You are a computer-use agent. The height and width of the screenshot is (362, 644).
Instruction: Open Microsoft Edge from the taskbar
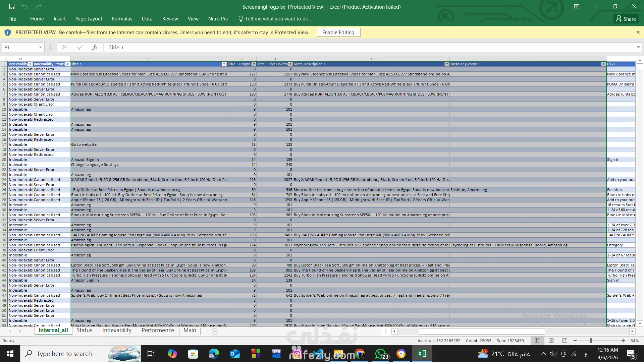click(x=214, y=354)
